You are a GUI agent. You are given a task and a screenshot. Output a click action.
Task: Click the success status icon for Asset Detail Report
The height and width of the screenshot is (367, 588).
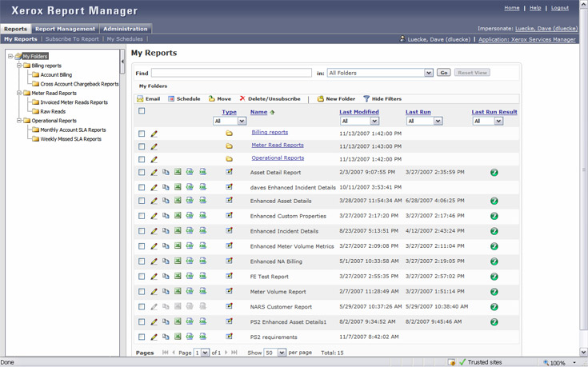tap(494, 173)
